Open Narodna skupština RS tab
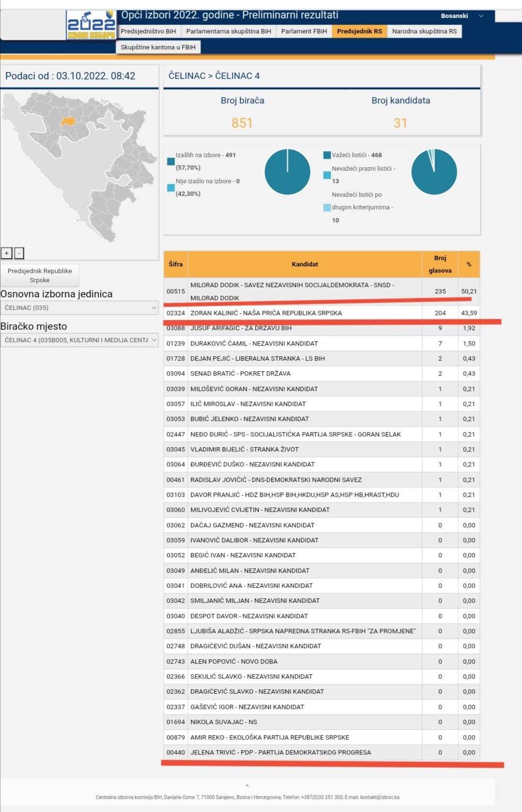Image resolution: width=522 pixels, height=812 pixels. (424, 31)
